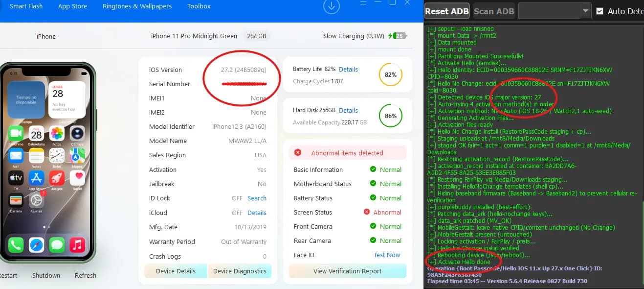644x289 pixels.
Task: Open the iCloud Details link
Action: pyautogui.click(x=257, y=213)
